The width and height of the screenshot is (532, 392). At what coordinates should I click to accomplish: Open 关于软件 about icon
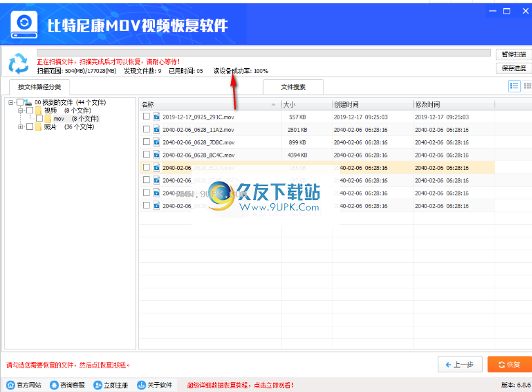141,385
